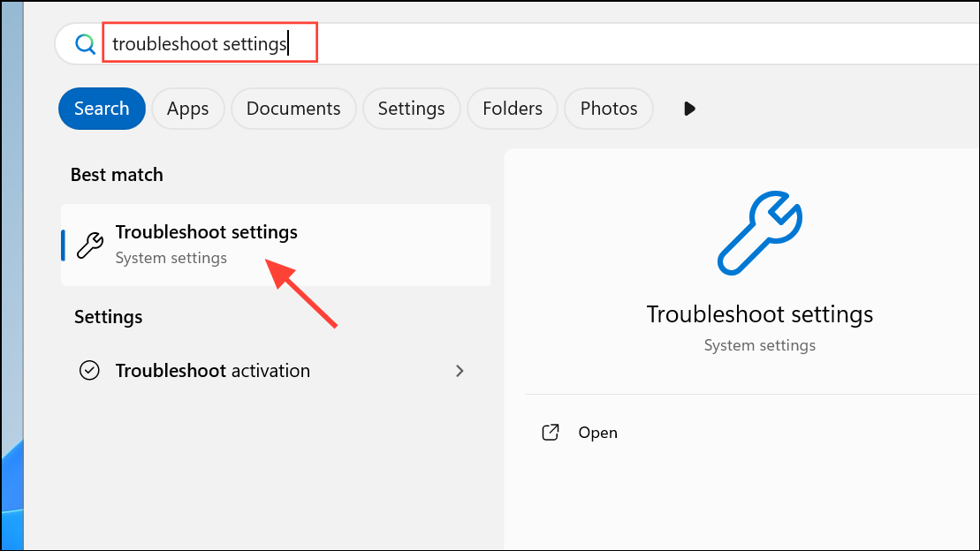This screenshot has width=980, height=551.
Task: Click the wrench icon in Best match result
Action: (90, 245)
